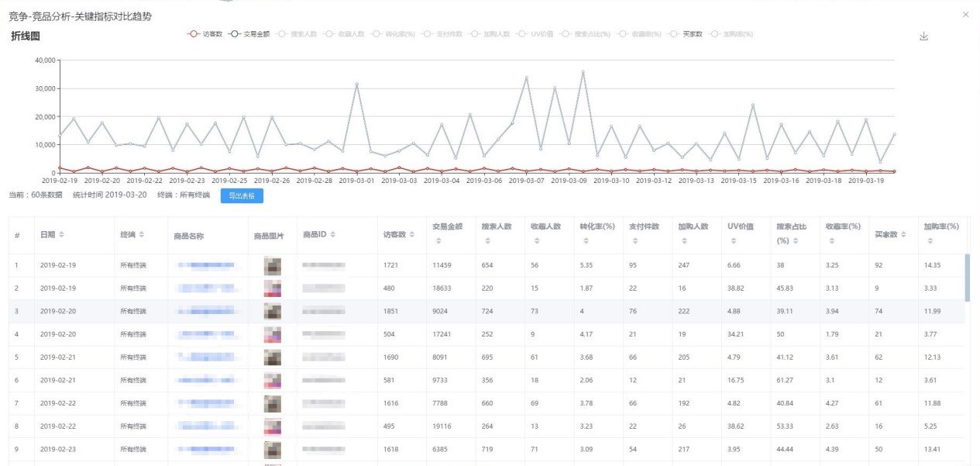Image resolution: width=980 pixels, height=466 pixels.
Task: Click 导出表格 export button
Action: click(242, 195)
